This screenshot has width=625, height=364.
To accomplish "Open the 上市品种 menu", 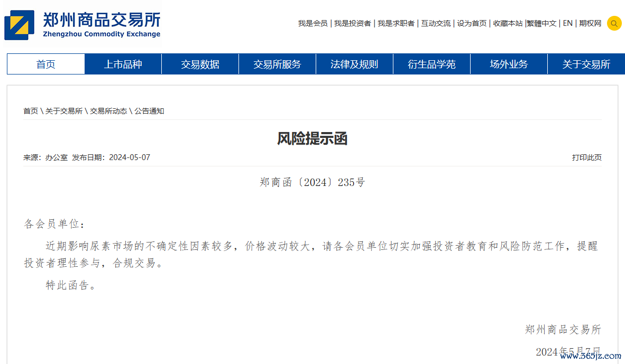I will pyautogui.click(x=123, y=64).
